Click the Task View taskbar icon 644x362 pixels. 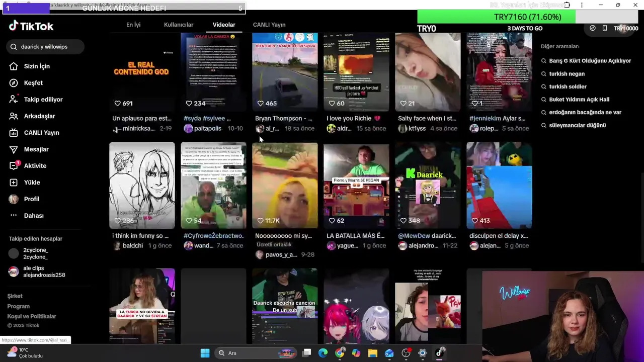tap(306, 353)
